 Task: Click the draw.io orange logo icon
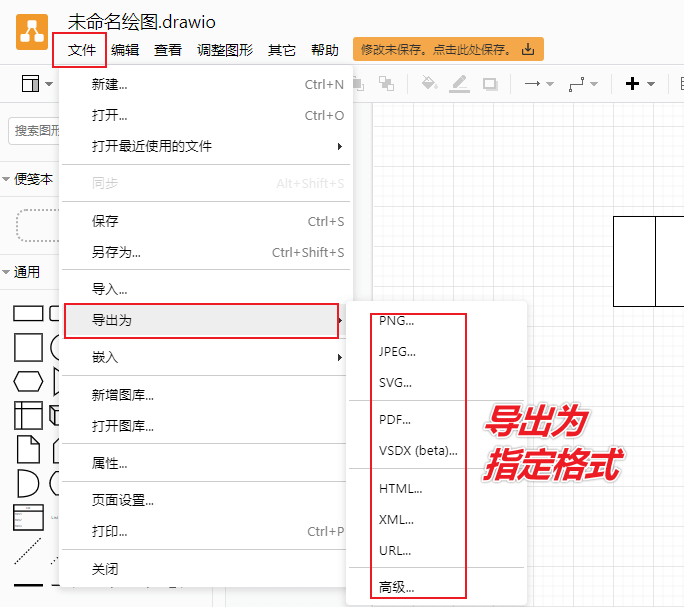pyautogui.click(x=32, y=32)
